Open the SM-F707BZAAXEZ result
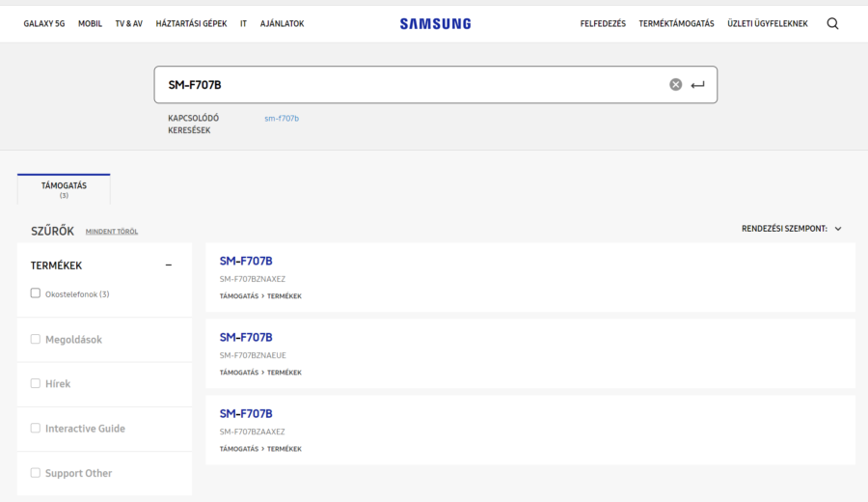This screenshot has width=868, height=502. pyautogui.click(x=246, y=414)
